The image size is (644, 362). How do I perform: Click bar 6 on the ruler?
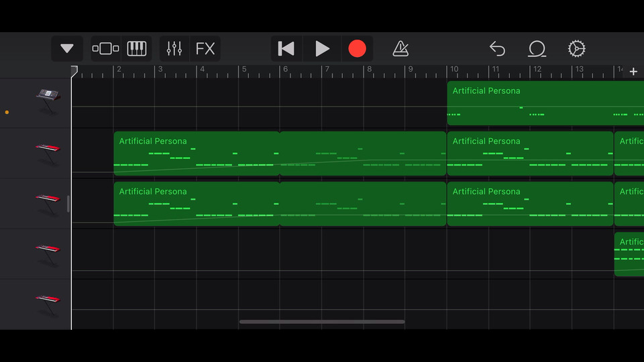point(286,69)
